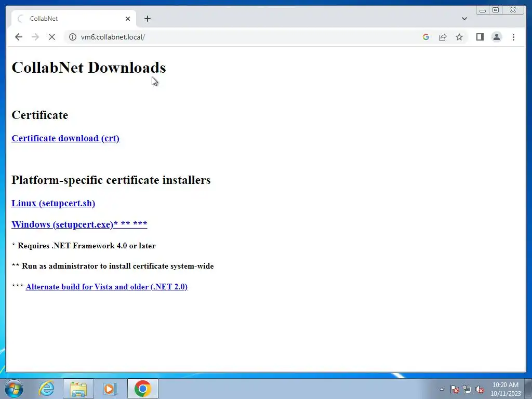Image resolution: width=532 pixels, height=399 pixels.
Task: Open Windows Media Player from taskbar
Action: point(110,389)
